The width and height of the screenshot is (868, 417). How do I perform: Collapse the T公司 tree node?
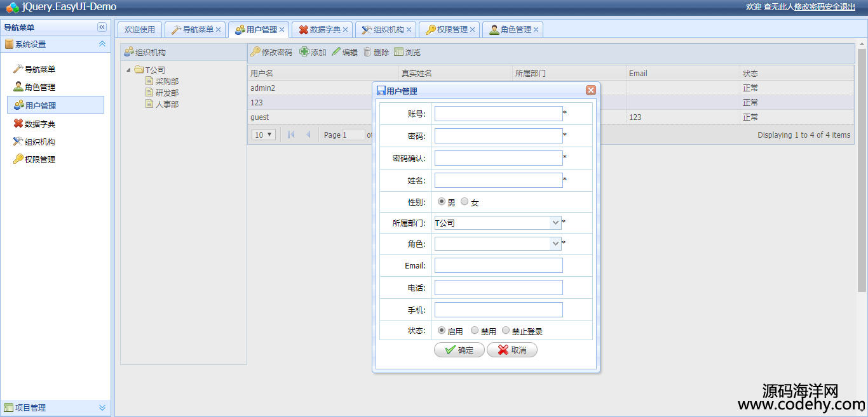(x=129, y=70)
